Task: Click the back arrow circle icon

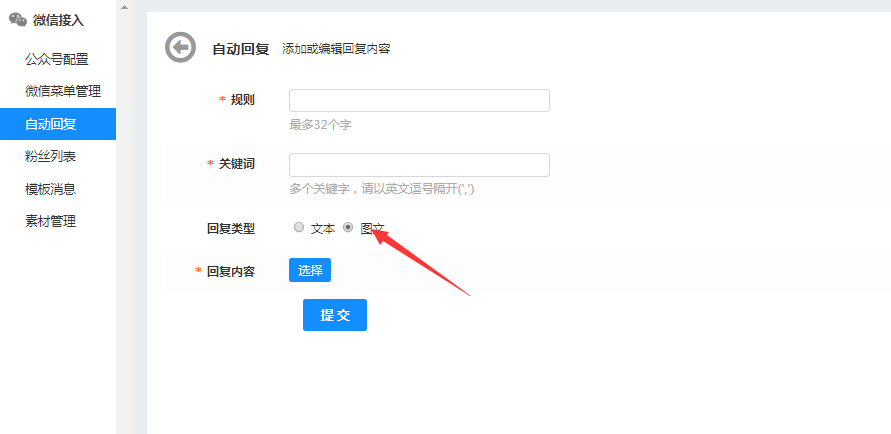Action: pos(180,47)
